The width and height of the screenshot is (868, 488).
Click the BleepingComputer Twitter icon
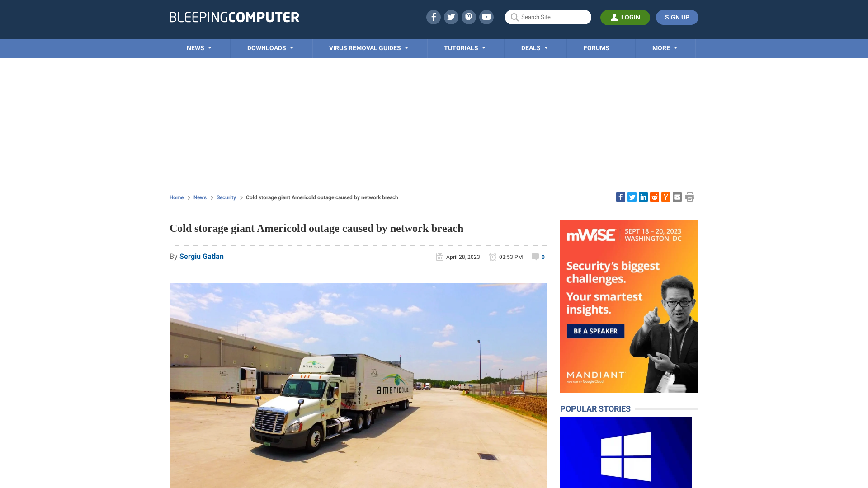coord(451,17)
